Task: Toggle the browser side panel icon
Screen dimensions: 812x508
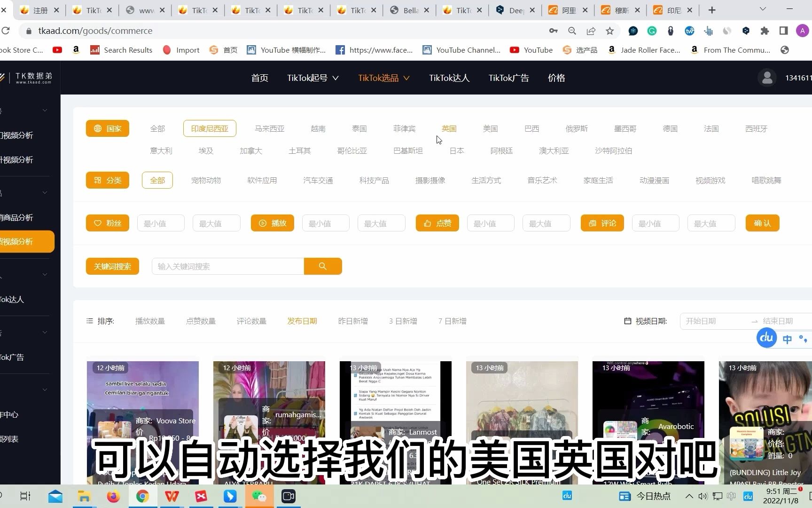Action: click(783, 31)
